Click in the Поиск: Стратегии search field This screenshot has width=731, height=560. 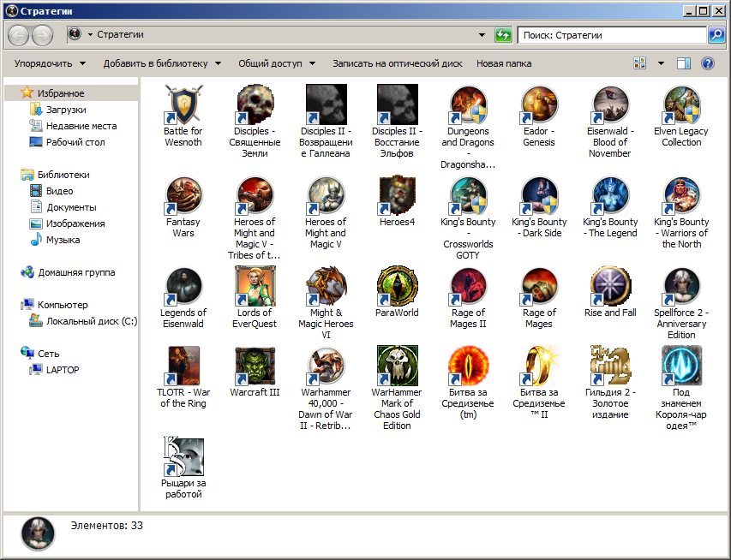tap(612, 35)
